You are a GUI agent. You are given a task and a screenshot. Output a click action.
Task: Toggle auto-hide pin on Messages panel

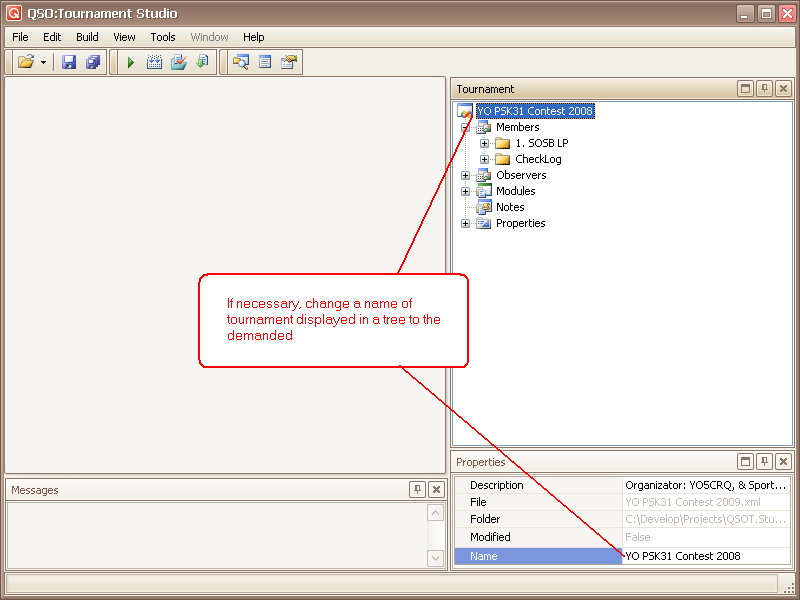417,490
